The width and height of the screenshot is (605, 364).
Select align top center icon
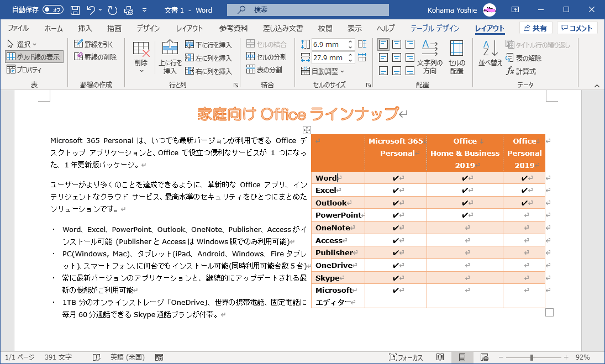[397, 44]
